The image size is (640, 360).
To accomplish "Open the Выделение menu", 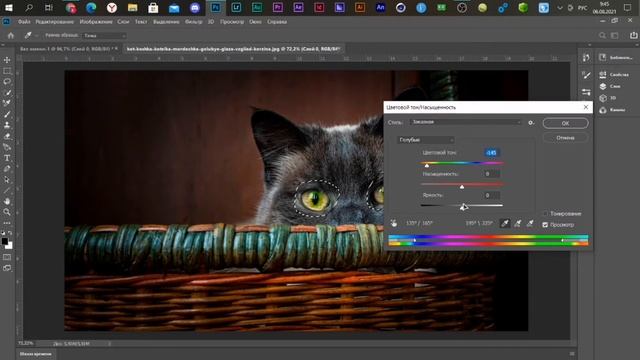I will click(166, 22).
